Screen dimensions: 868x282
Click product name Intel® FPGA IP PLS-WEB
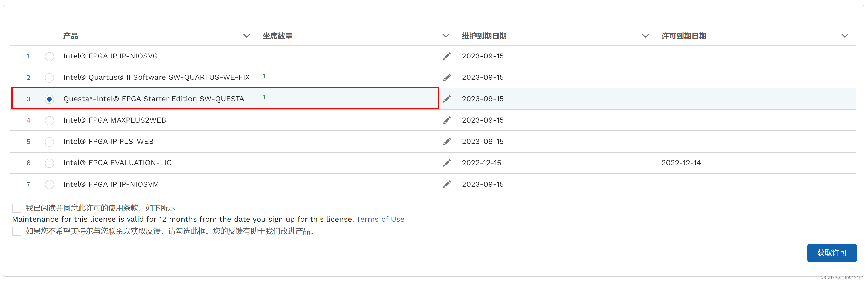tap(108, 141)
